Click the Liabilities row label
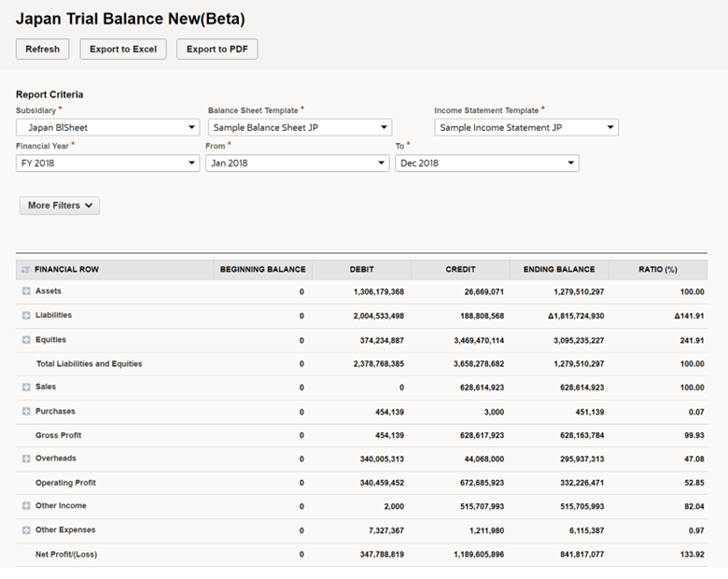Viewport: 728px width, 579px height. [53, 315]
